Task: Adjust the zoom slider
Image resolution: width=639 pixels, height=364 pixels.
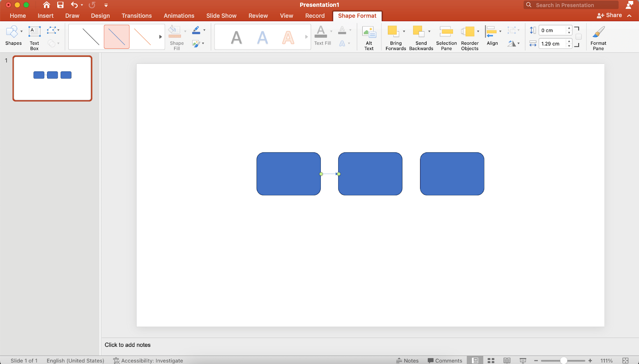Action: pyautogui.click(x=563, y=360)
